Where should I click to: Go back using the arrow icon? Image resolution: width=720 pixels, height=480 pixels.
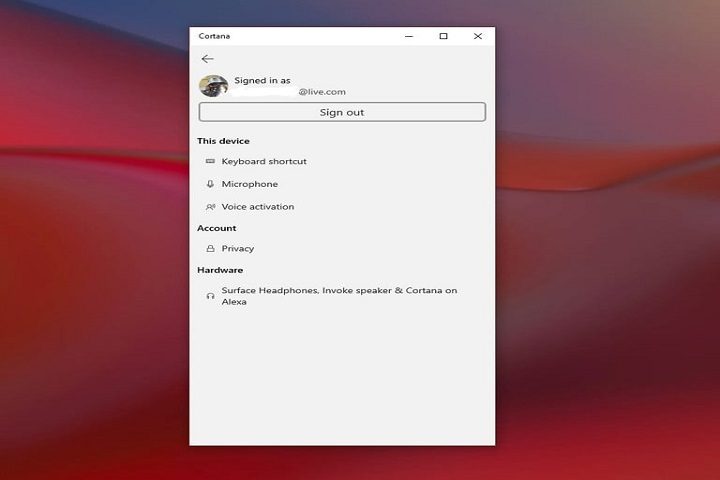click(207, 59)
